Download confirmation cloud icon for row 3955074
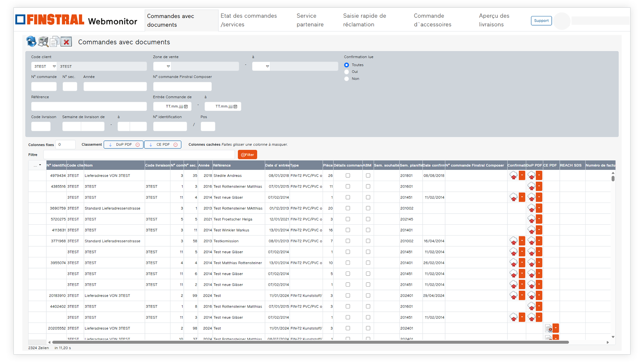 point(514,263)
